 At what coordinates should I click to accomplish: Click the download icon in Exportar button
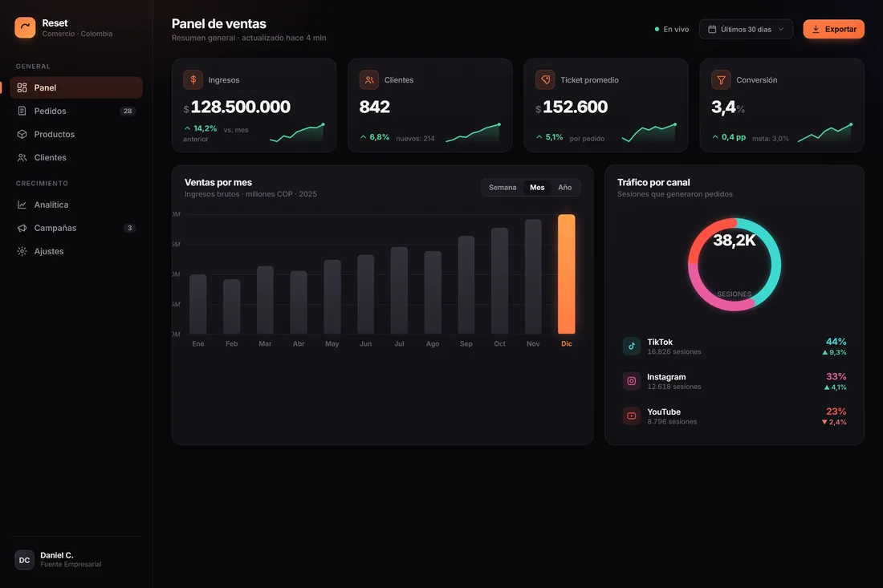[816, 29]
